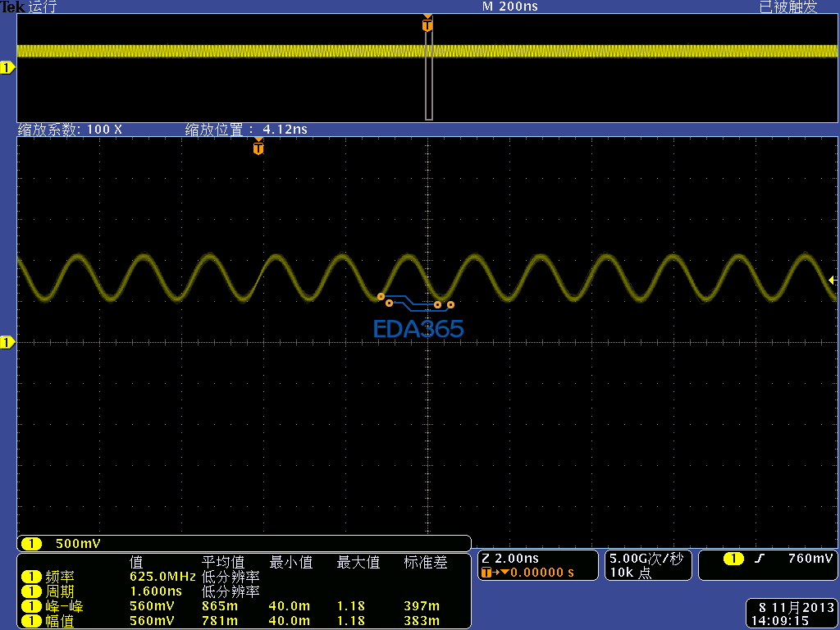
Task: Click channel 1 badge in 频率 row
Action: 31,577
